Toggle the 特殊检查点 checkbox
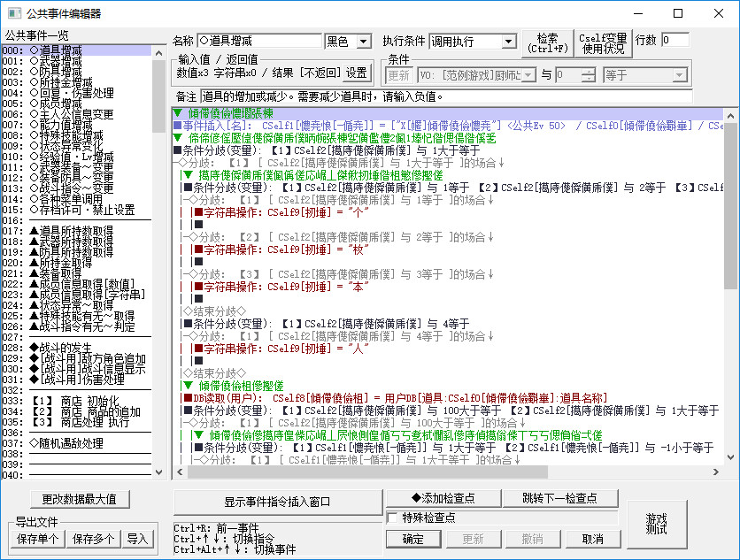 coord(392,518)
